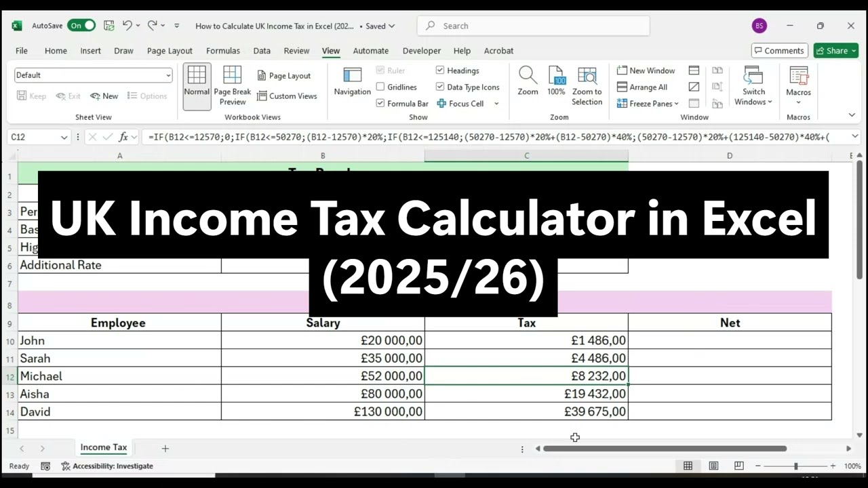Click the Name Box showing C12
The image size is (868, 488).
[x=33, y=137]
